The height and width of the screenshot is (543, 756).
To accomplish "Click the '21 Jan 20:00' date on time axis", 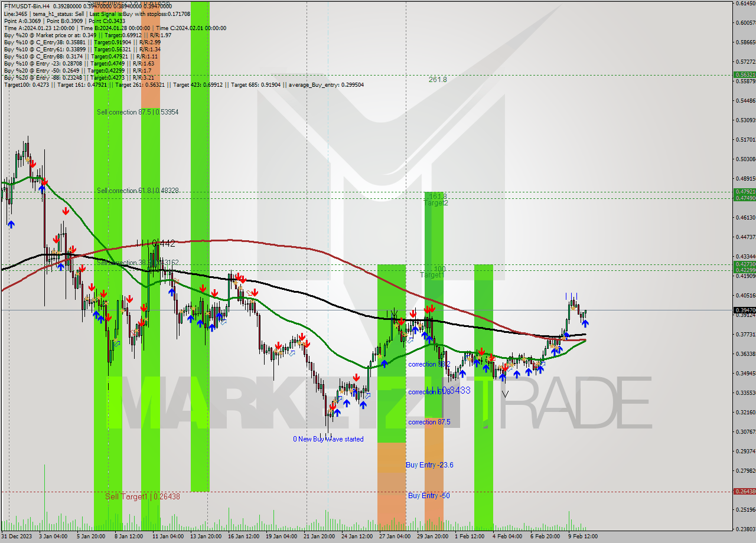I will tap(318, 537).
